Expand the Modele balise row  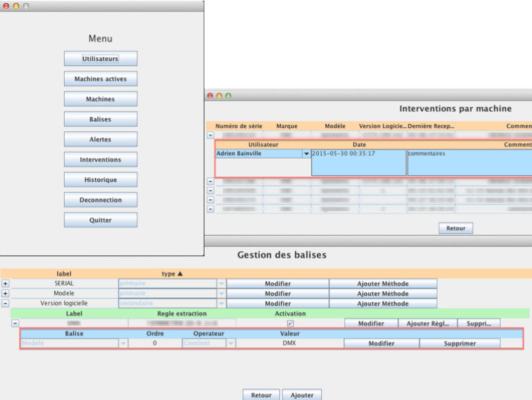[x=5, y=293]
